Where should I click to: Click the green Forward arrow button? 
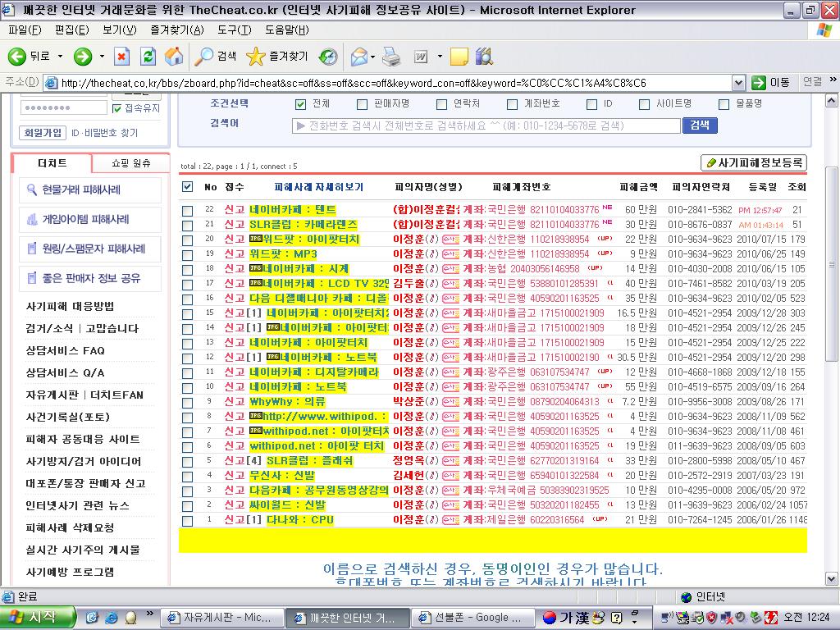(83, 57)
